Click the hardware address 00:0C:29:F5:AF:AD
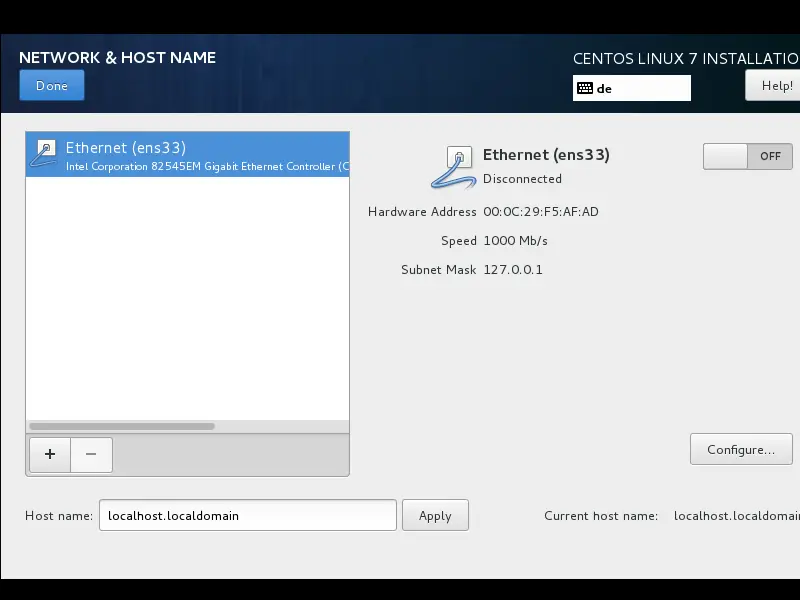Viewport: 800px width, 600px height. click(541, 212)
